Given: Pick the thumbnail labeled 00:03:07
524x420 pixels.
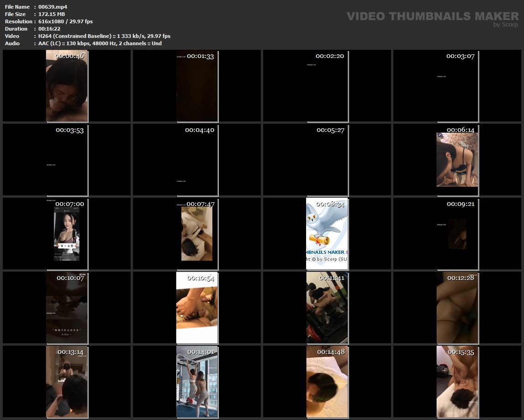Looking at the screenshot, I should point(457,86).
